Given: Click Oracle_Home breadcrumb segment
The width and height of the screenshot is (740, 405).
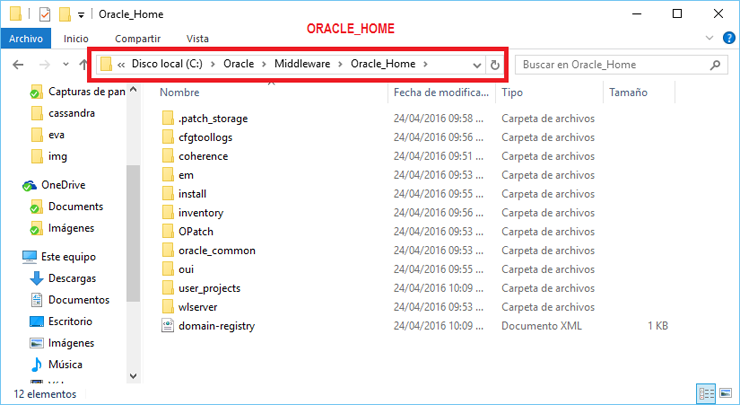Looking at the screenshot, I should (x=383, y=64).
